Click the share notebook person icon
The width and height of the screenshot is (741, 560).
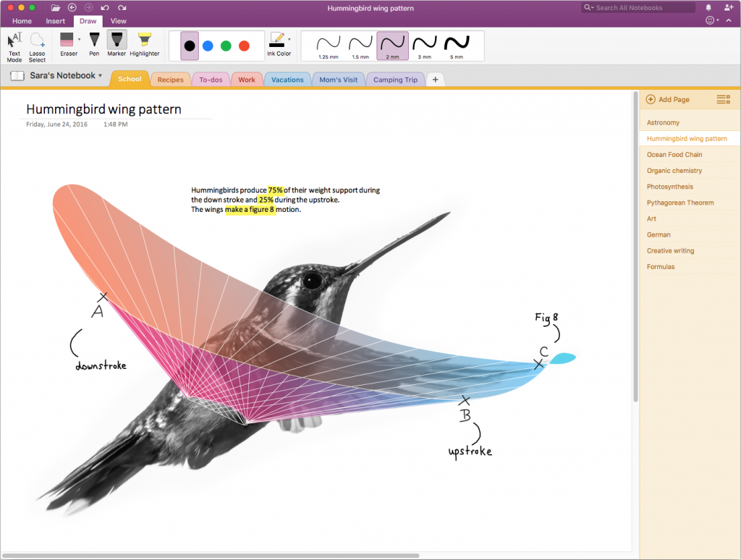[x=728, y=7]
